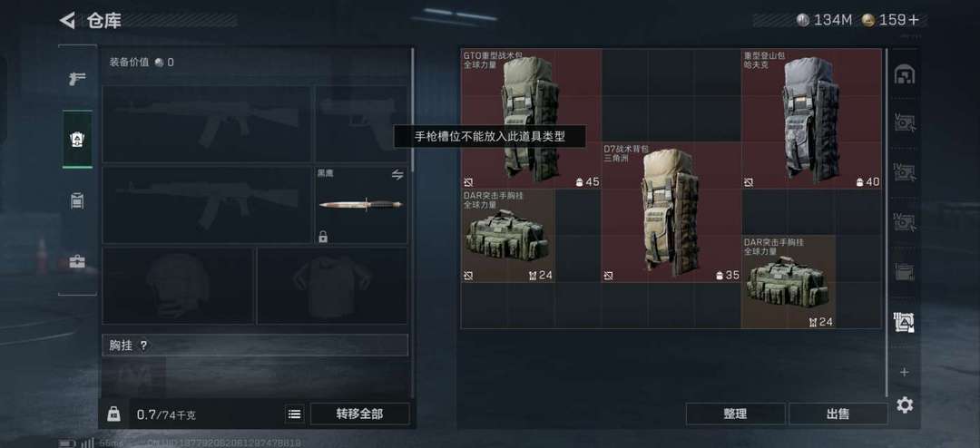Add a new storage box with plus icon
The image size is (980, 448).
(905, 373)
